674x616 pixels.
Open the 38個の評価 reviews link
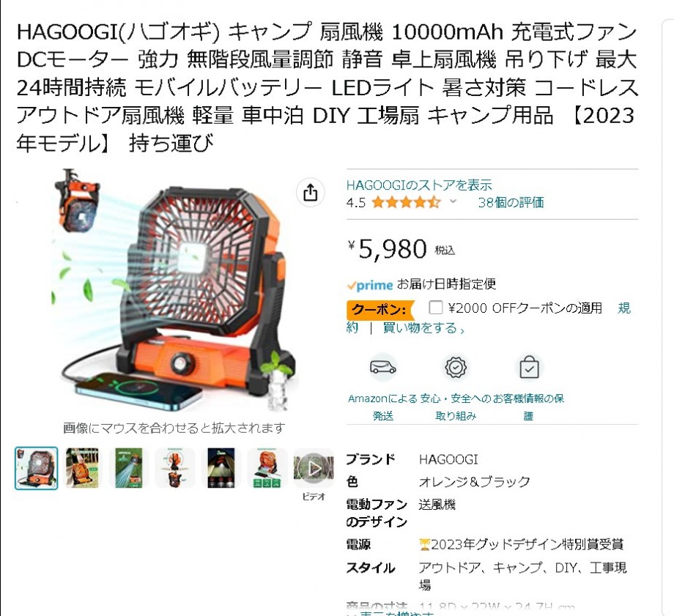tap(511, 202)
